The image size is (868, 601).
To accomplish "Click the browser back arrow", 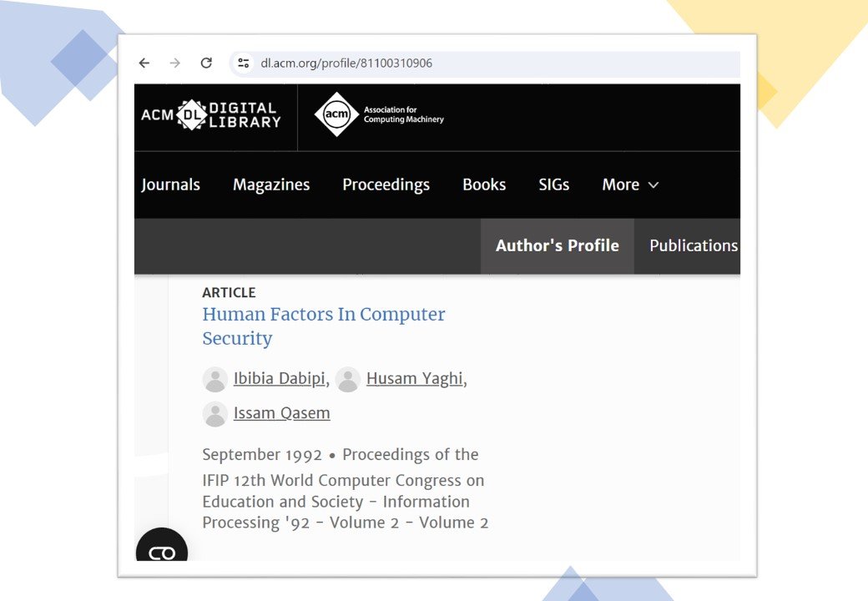I will [x=144, y=63].
